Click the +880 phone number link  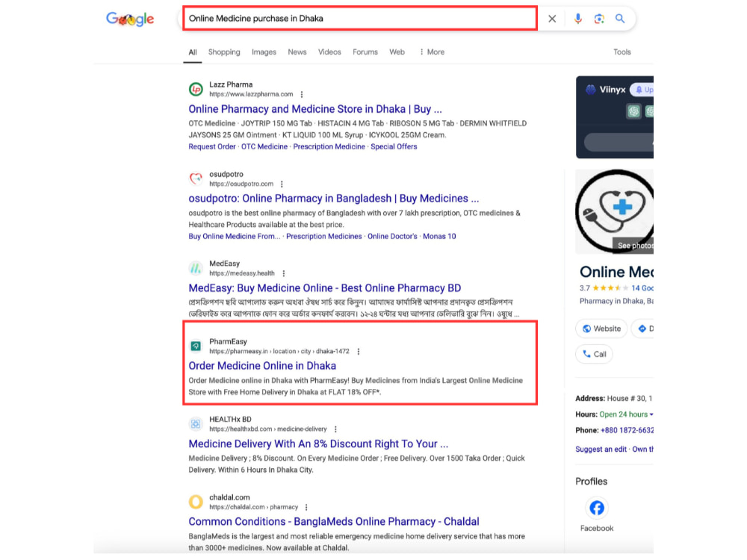627,431
